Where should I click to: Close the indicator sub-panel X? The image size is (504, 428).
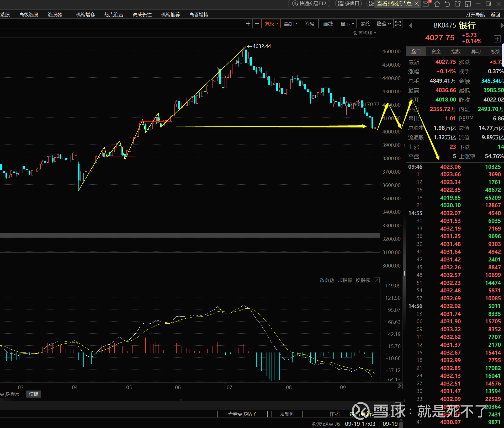(x=376, y=280)
